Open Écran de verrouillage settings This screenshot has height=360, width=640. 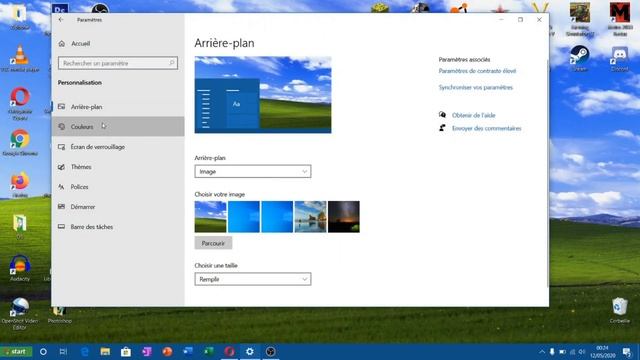(118, 147)
